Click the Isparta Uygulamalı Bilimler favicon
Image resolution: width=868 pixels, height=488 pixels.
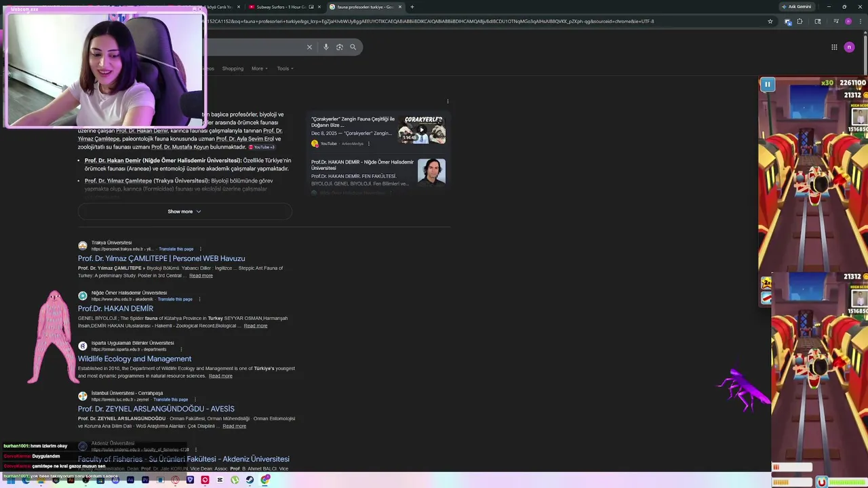click(83, 346)
